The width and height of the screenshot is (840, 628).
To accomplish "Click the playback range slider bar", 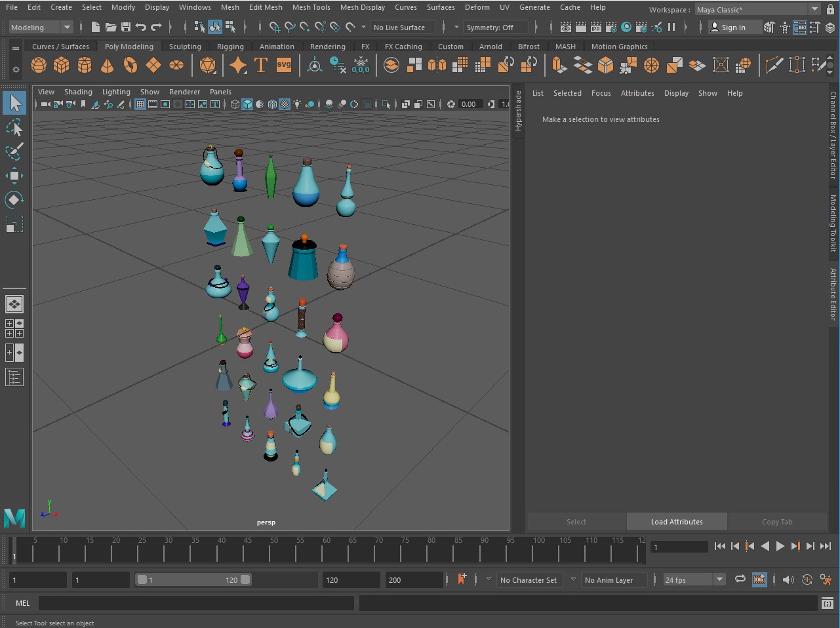I will click(193, 579).
